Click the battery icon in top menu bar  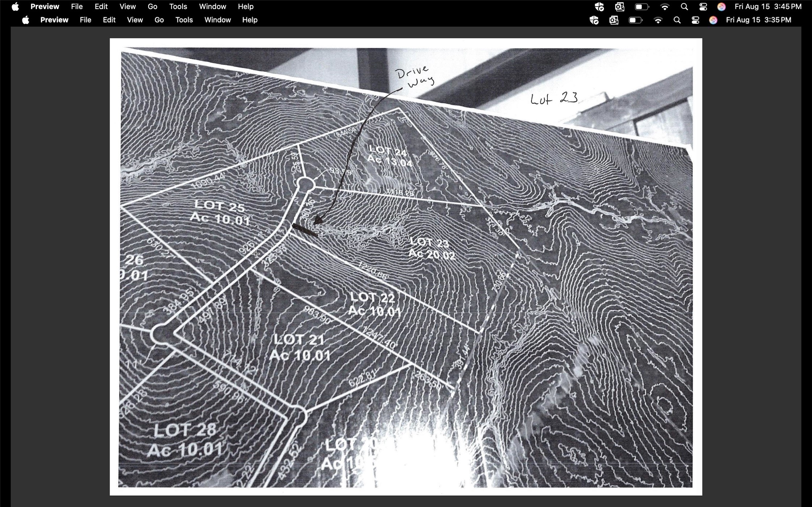click(x=641, y=7)
